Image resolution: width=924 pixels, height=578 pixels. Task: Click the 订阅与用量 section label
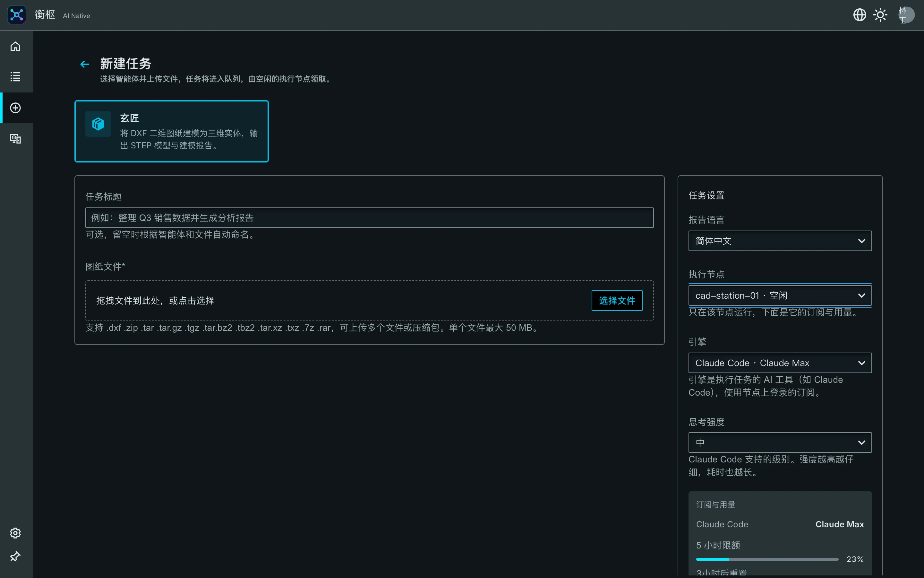[715, 504]
